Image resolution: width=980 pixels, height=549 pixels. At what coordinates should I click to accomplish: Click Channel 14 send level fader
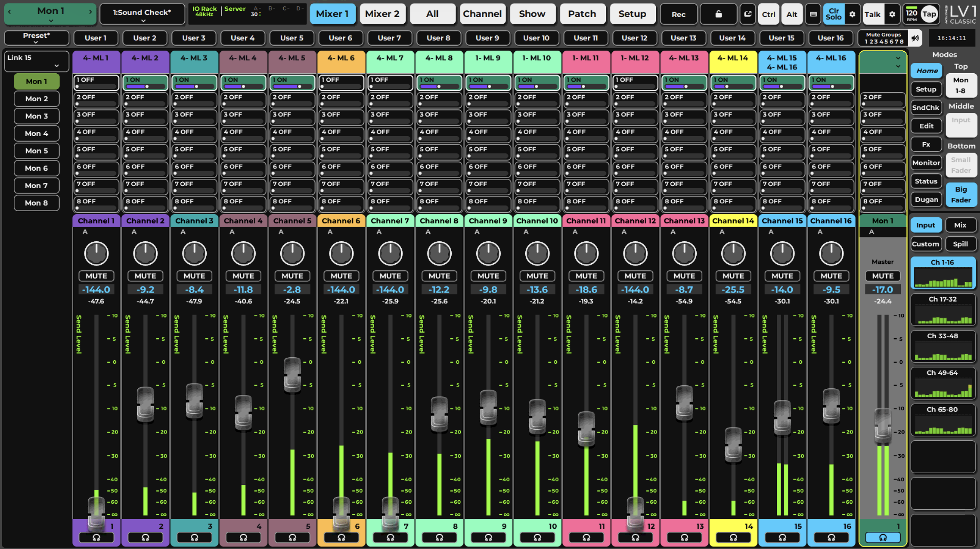(x=733, y=445)
